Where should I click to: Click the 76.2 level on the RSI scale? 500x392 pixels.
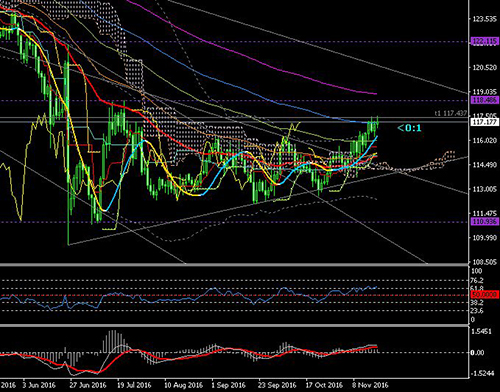click(477, 280)
